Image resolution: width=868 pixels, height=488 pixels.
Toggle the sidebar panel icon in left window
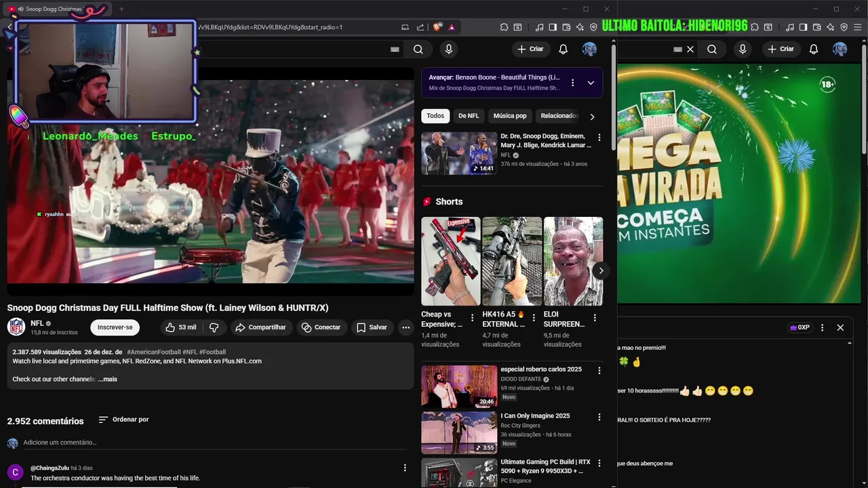tap(553, 27)
